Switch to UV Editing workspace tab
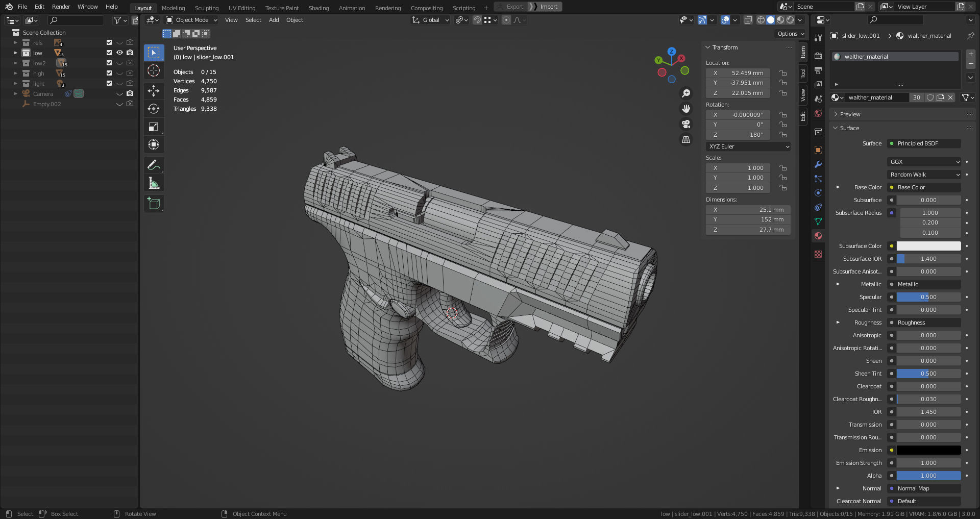The height and width of the screenshot is (519, 980). click(242, 8)
